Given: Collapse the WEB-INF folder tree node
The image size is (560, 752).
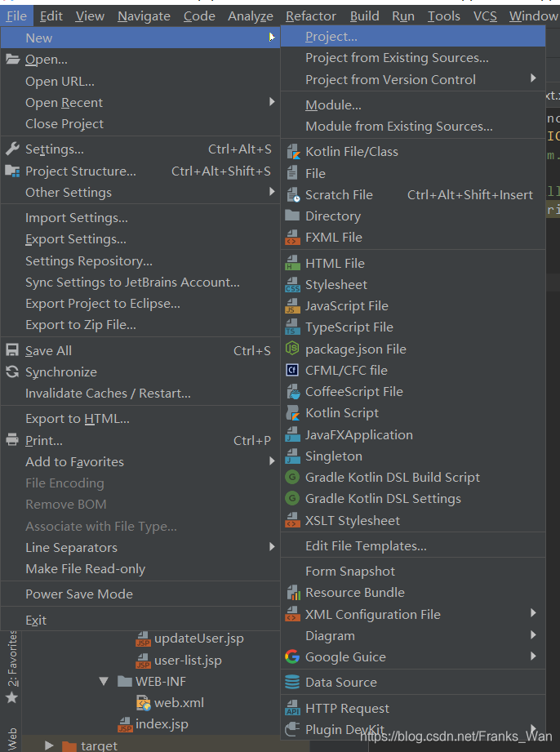Looking at the screenshot, I should tap(104, 682).
